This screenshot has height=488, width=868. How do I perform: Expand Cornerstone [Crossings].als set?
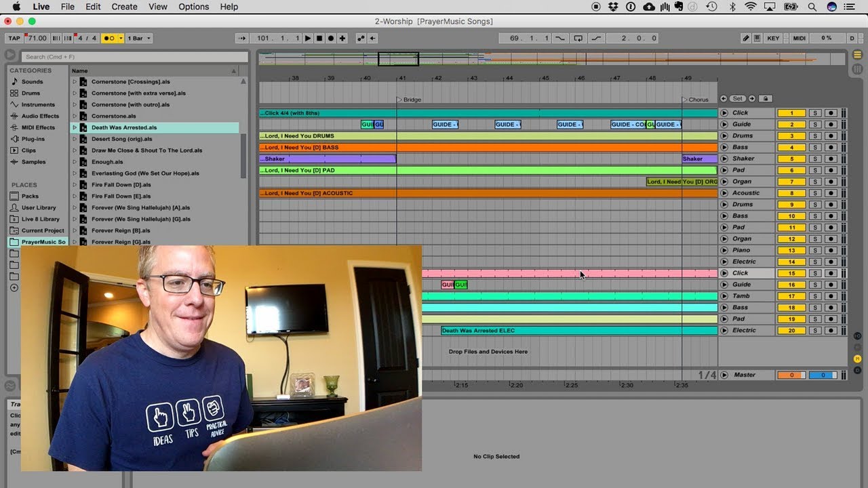pyautogui.click(x=75, y=81)
